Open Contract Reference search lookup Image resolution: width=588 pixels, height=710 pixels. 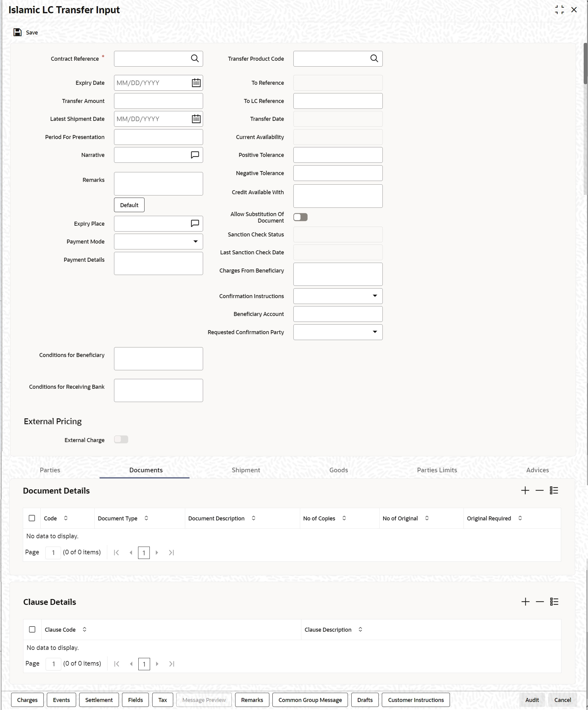[x=195, y=59]
